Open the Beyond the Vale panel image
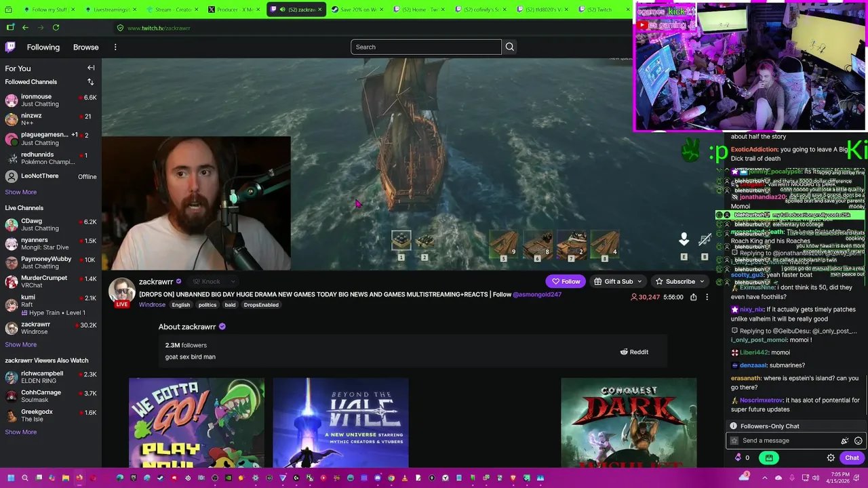Screen dimensions: 868x488 340,423
